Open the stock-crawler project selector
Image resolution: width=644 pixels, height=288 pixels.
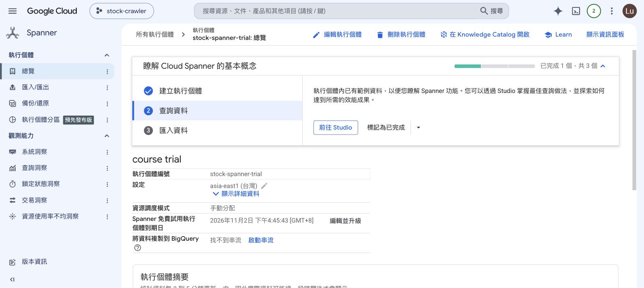[x=122, y=11]
